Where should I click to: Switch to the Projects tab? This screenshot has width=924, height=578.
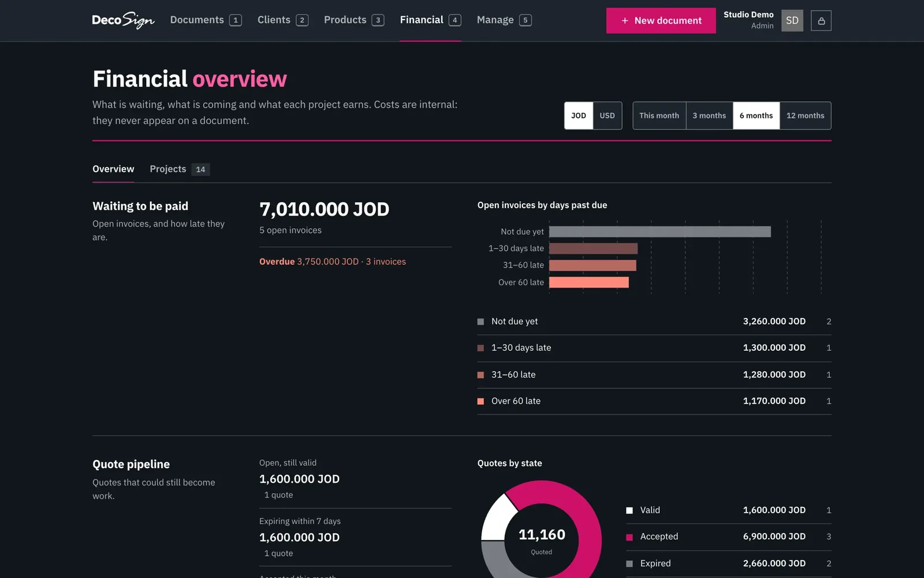(x=179, y=169)
